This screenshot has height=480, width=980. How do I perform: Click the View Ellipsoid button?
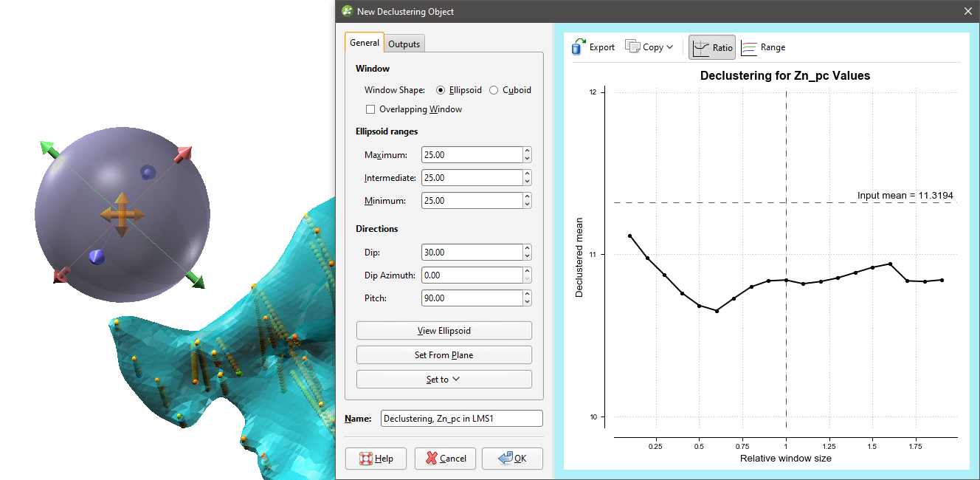point(444,330)
